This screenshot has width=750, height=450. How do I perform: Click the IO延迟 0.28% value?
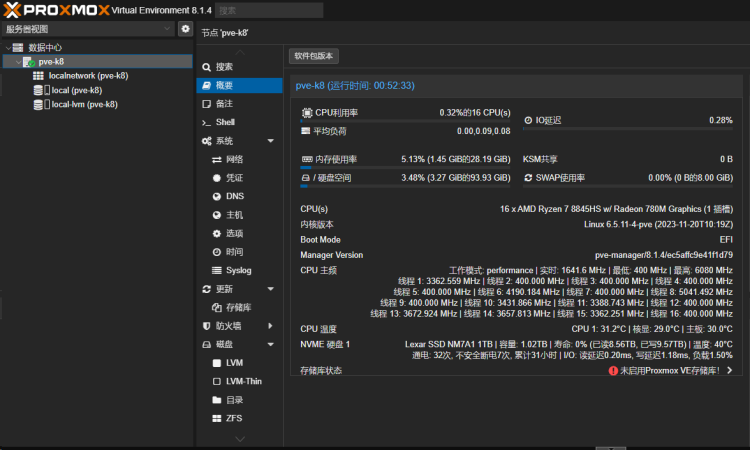pyautogui.click(x=721, y=120)
